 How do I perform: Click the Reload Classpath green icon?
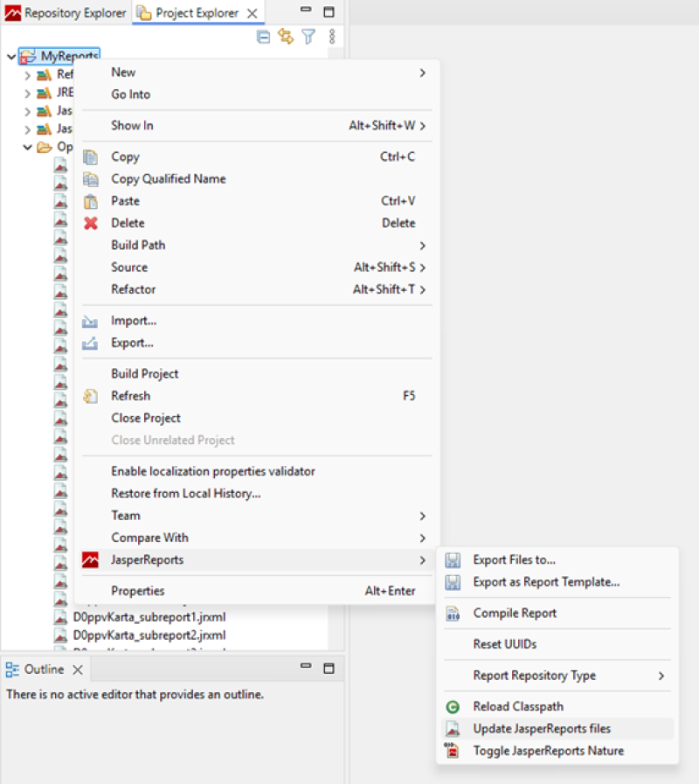[x=453, y=706]
